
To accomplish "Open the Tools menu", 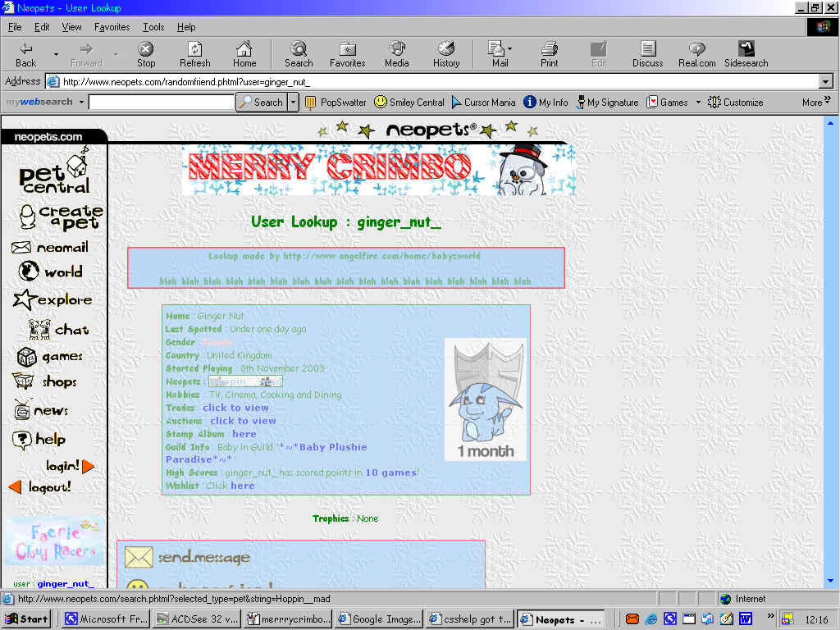I will 153,27.
